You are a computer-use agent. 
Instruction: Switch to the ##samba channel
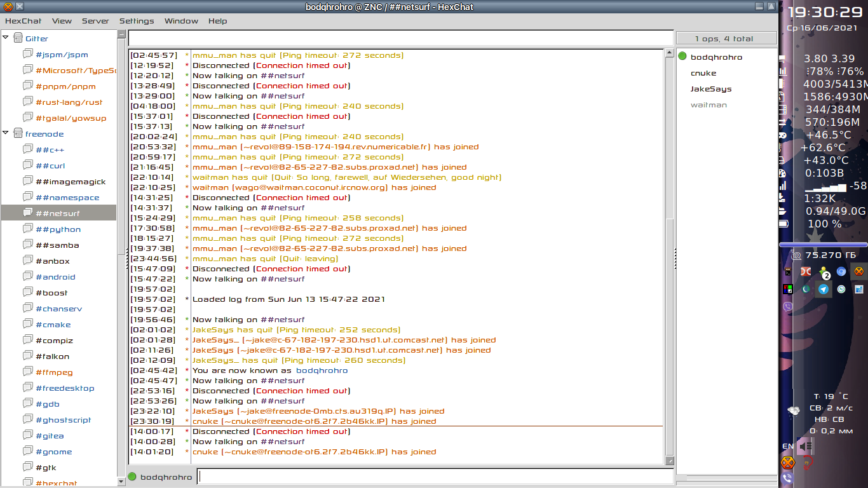[x=57, y=245]
